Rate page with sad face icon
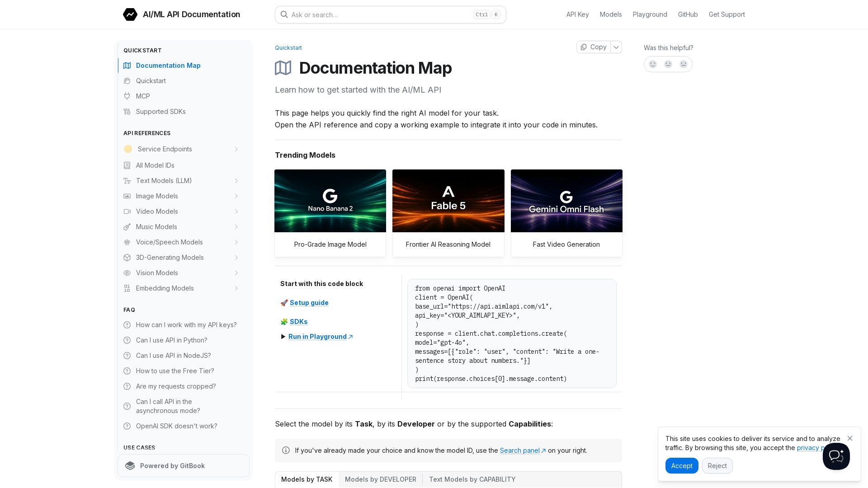 pos(684,64)
